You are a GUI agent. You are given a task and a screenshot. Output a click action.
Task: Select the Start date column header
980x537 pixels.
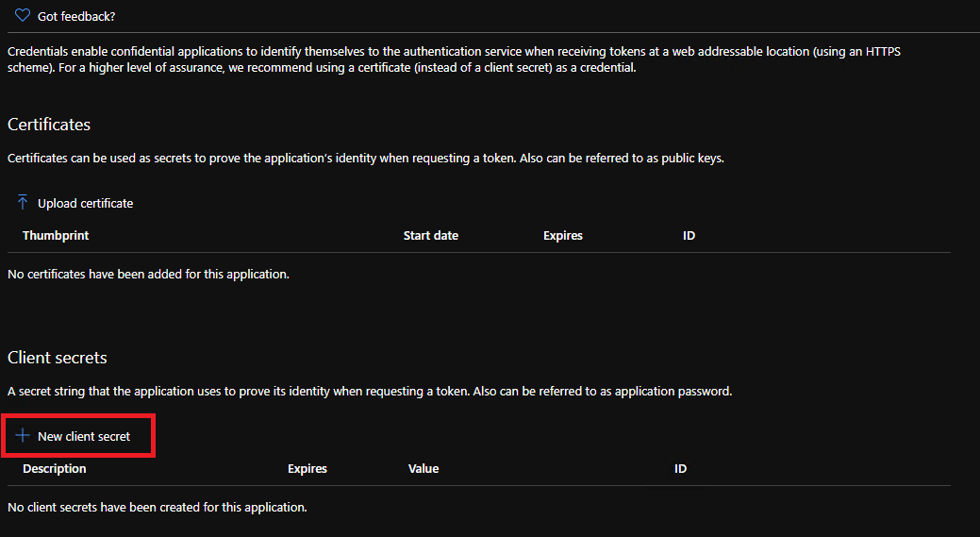430,235
